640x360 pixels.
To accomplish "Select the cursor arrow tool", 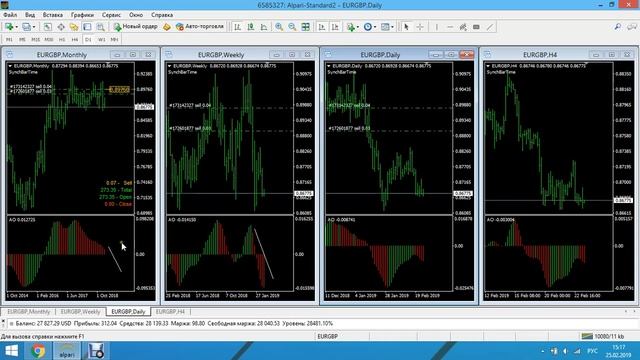I will coord(406,27).
